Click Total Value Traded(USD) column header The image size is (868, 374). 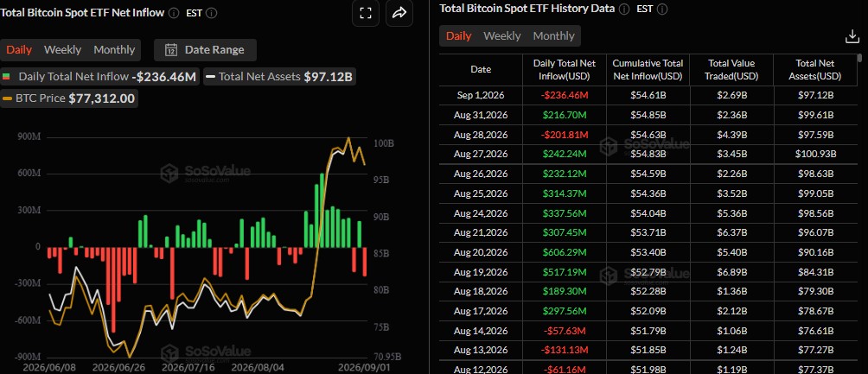(x=731, y=70)
